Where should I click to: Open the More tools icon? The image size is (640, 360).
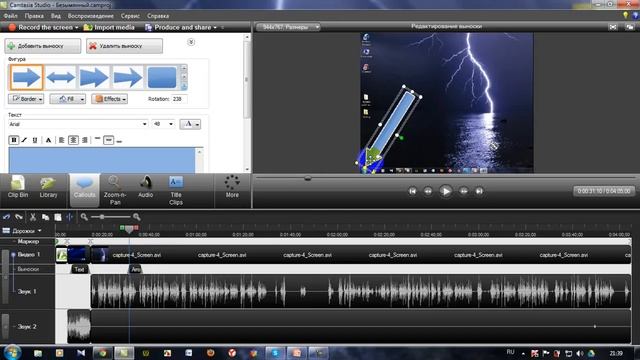click(x=232, y=187)
